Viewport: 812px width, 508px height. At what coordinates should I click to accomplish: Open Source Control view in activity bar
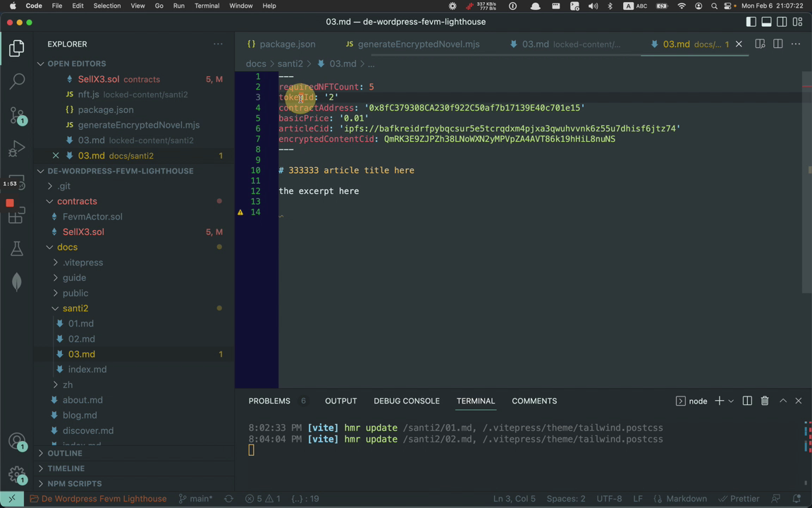click(x=17, y=115)
